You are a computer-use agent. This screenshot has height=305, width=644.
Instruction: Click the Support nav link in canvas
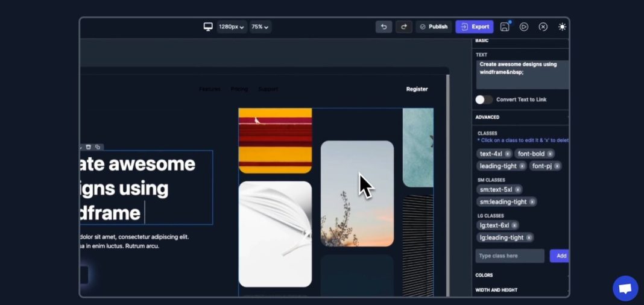pos(268,89)
